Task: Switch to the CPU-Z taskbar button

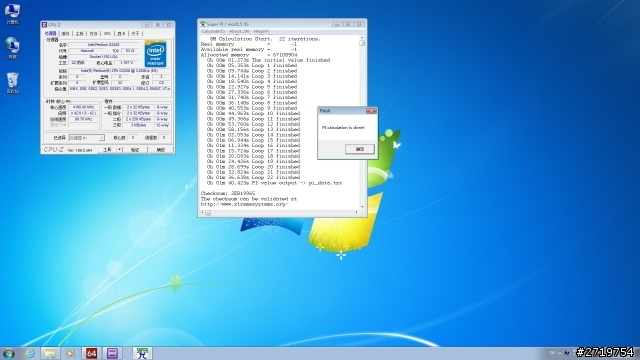Action: pyautogui.click(x=112, y=353)
